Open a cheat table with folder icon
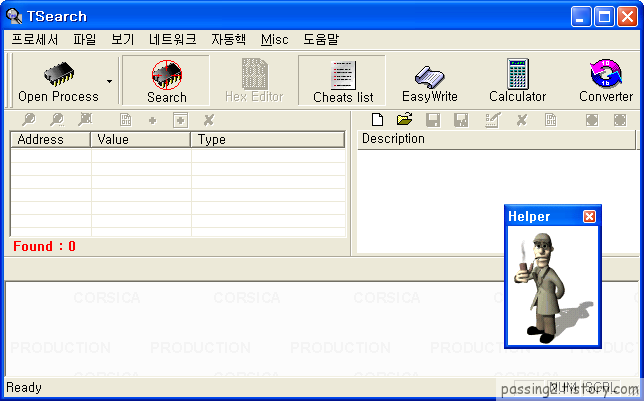The height and width of the screenshot is (401, 644). (405, 120)
